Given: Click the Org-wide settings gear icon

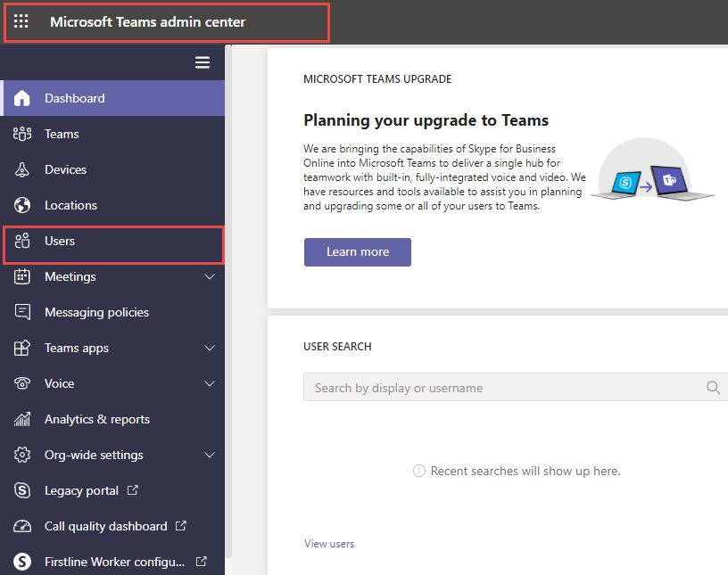Looking at the screenshot, I should (21, 455).
